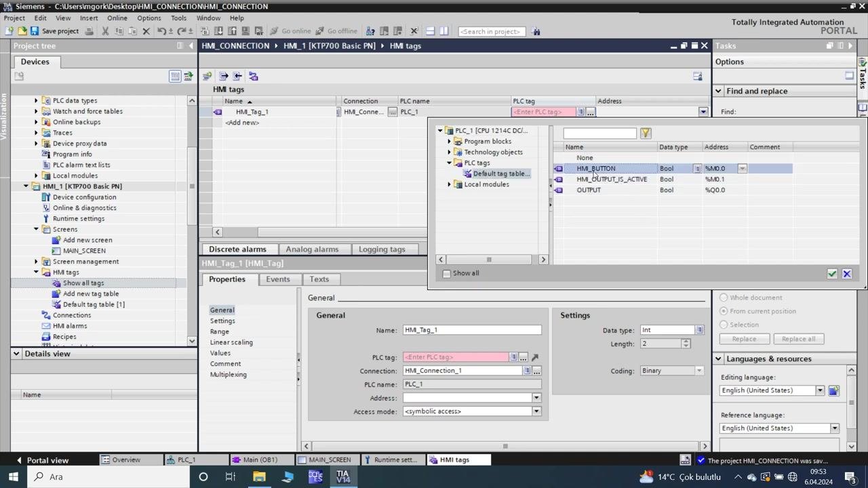Click the Cut scissors icon
This screenshot has width=868, height=488.
(105, 31)
